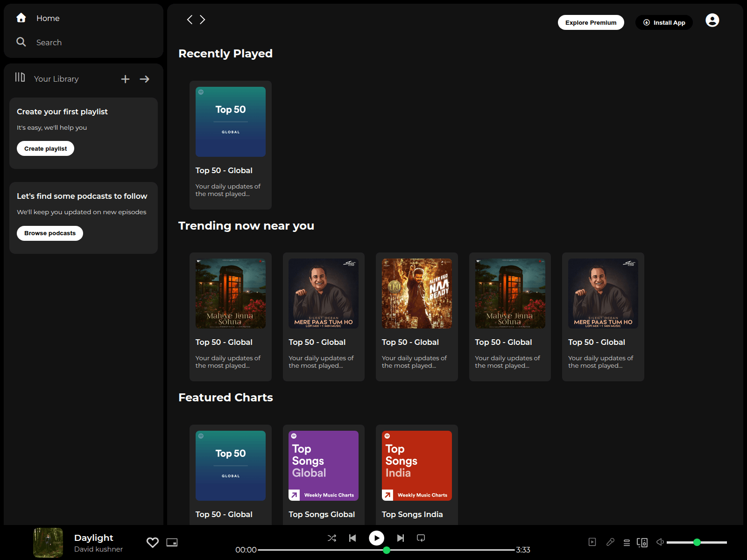Click the 00:00 elapsed time text
Viewport: 747px width, 560px height.
click(246, 550)
